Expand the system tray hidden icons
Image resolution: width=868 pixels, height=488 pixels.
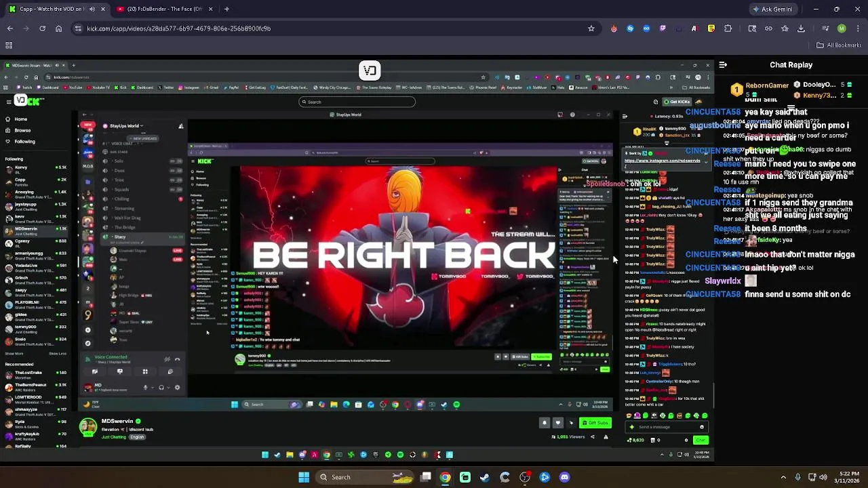point(783,477)
